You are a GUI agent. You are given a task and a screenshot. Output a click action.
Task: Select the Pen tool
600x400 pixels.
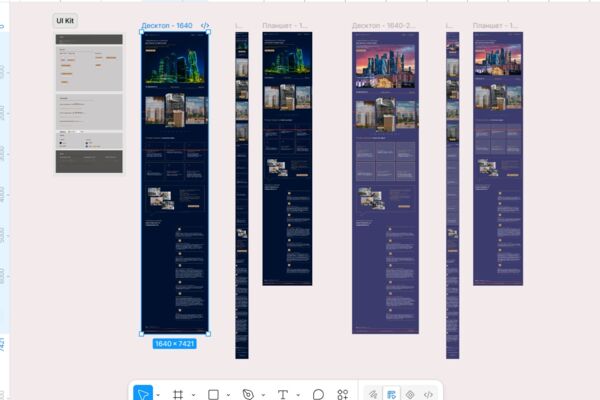pos(248,394)
